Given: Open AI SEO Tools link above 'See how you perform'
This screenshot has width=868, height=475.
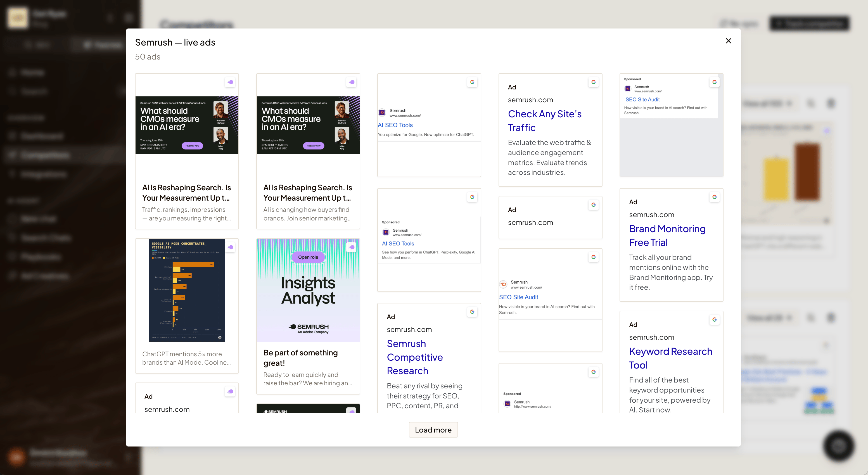Looking at the screenshot, I should [398, 243].
